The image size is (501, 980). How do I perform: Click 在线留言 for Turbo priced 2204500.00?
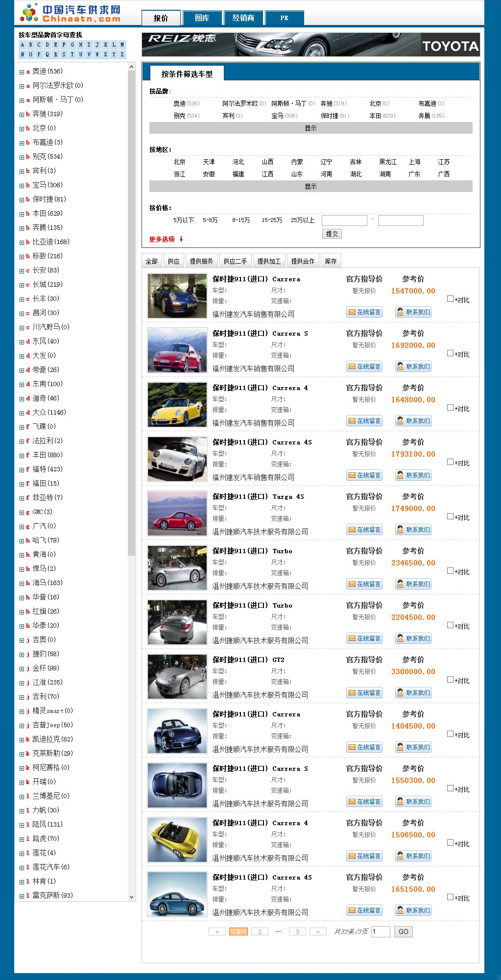click(x=364, y=638)
